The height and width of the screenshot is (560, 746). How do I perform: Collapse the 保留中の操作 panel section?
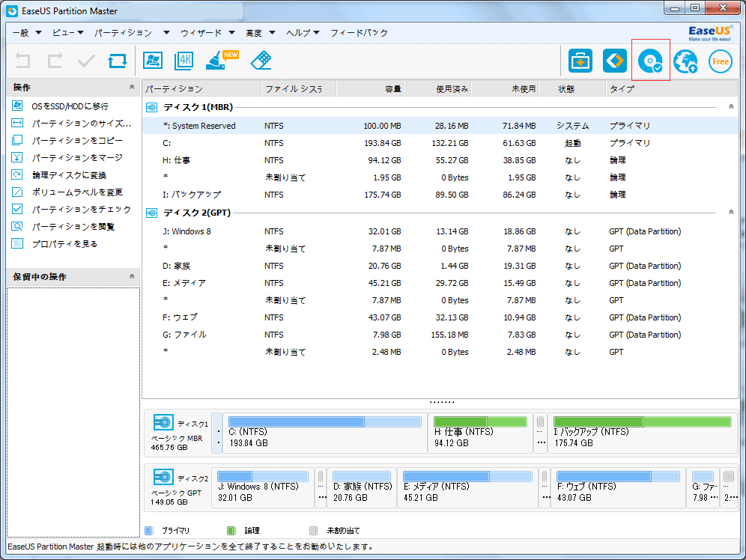coord(132,276)
